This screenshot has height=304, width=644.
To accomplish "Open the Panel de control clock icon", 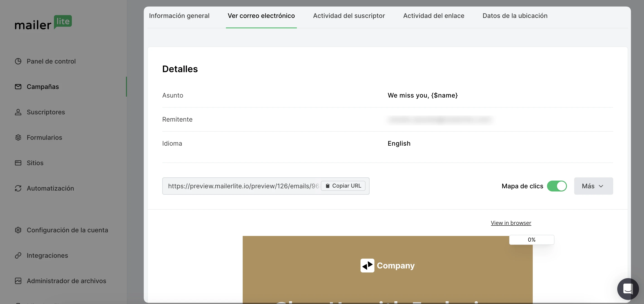I will (x=18, y=61).
